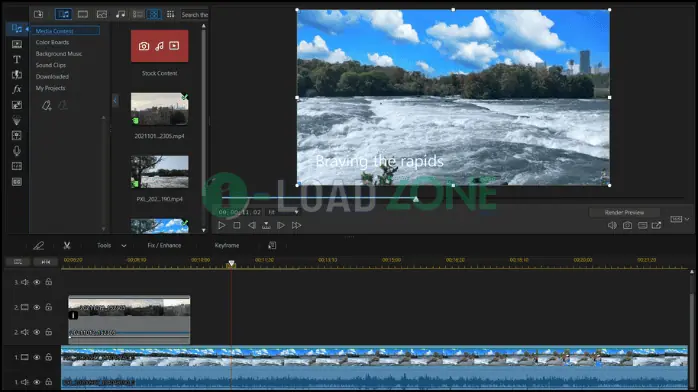Open the Import Media icon
The image size is (698, 392).
[x=39, y=14]
